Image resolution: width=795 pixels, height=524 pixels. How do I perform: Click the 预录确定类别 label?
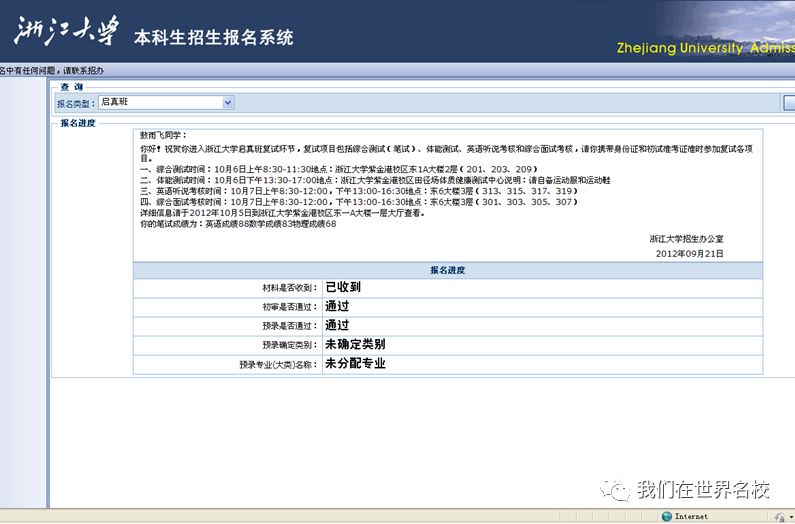click(x=290, y=345)
